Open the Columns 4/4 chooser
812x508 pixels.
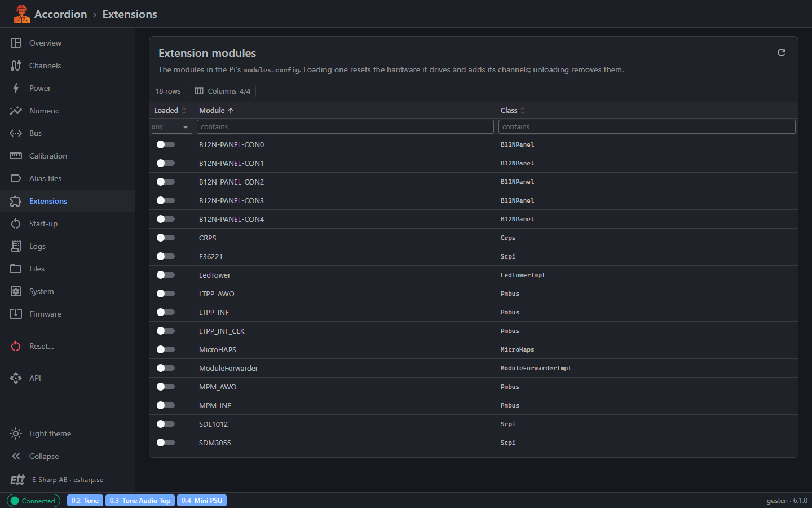pos(222,91)
